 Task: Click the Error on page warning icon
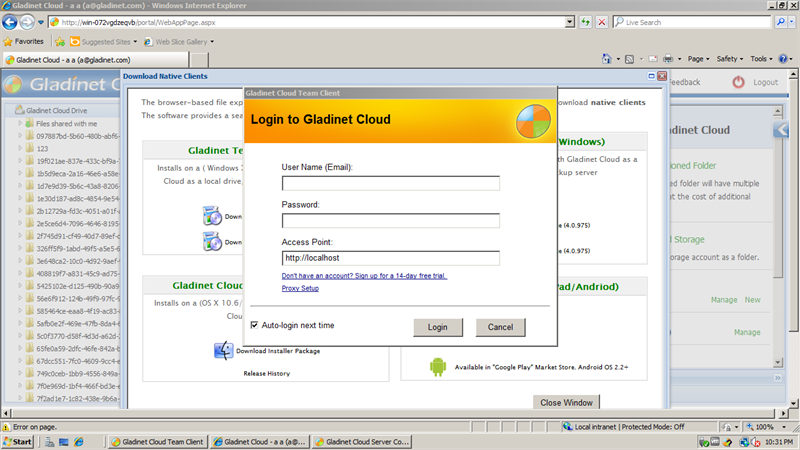point(6,427)
